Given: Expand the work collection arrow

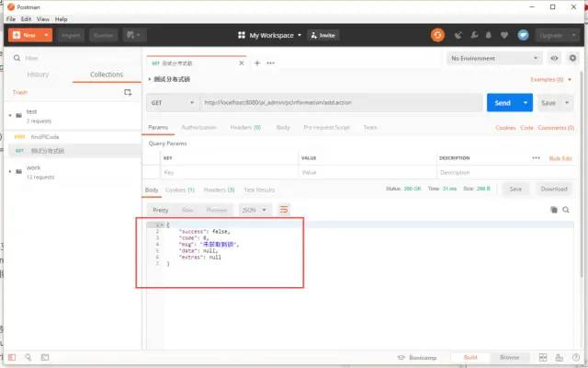Looking at the screenshot, I should pyautogui.click(x=10, y=172).
